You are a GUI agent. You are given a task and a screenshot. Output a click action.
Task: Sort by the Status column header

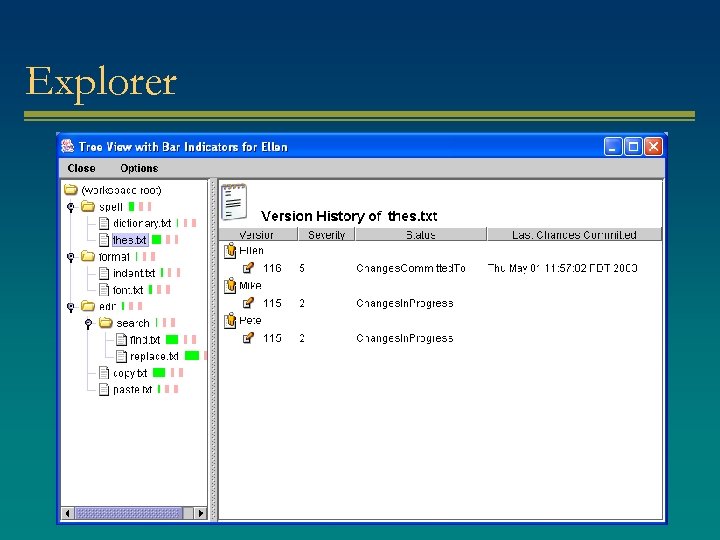[x=421, y=235]
